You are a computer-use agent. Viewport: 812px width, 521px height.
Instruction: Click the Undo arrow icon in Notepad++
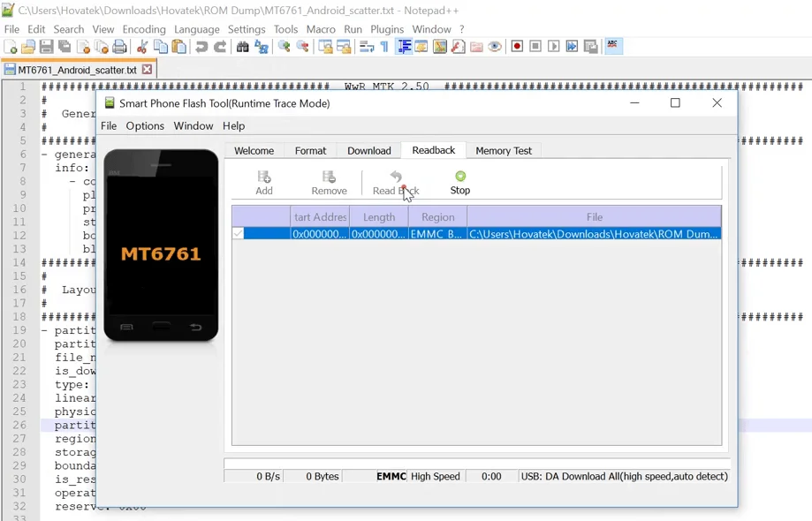tap(201, 47)
